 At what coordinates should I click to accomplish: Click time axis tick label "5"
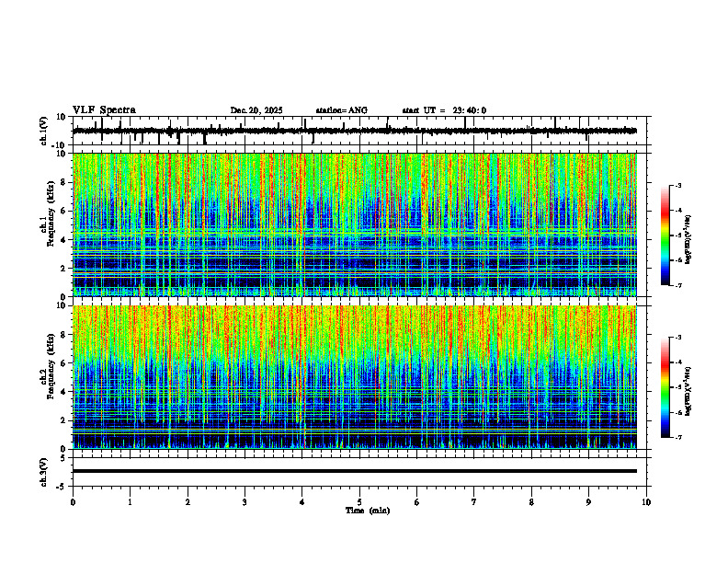click(x=359, y=502)
